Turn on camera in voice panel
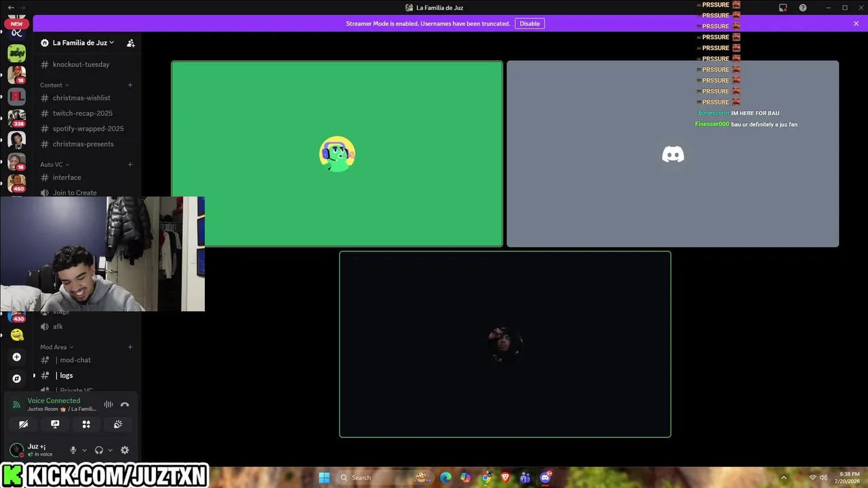The image size is (868, 488). click(23, 424)
